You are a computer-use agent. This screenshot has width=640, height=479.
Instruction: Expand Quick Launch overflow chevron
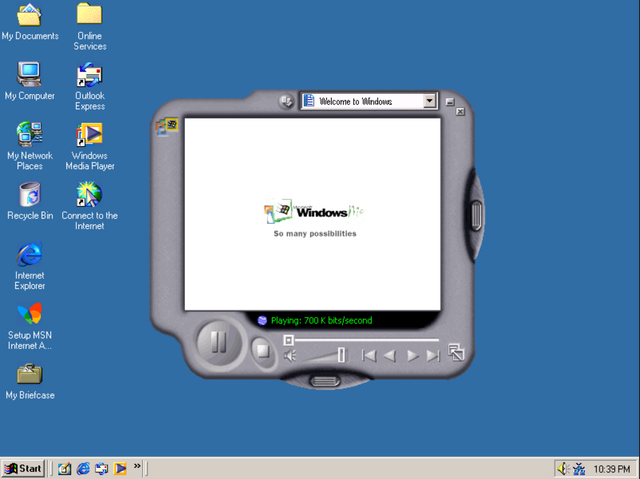[x=137, y=466]
